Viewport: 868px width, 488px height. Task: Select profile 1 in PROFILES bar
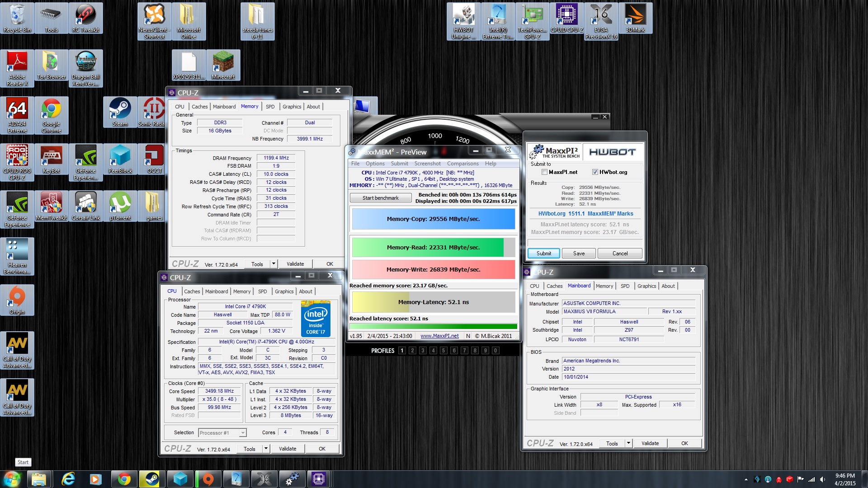point(402,351)
